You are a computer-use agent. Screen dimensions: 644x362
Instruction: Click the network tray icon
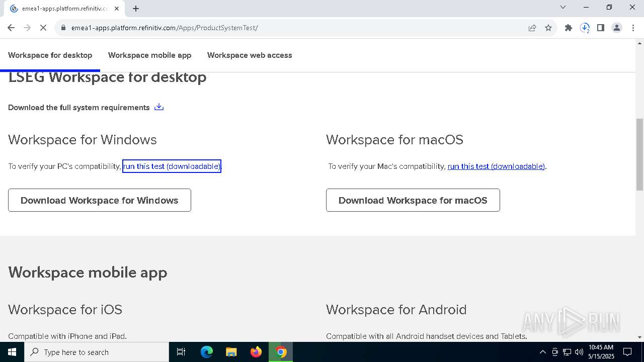click(567, 352)
